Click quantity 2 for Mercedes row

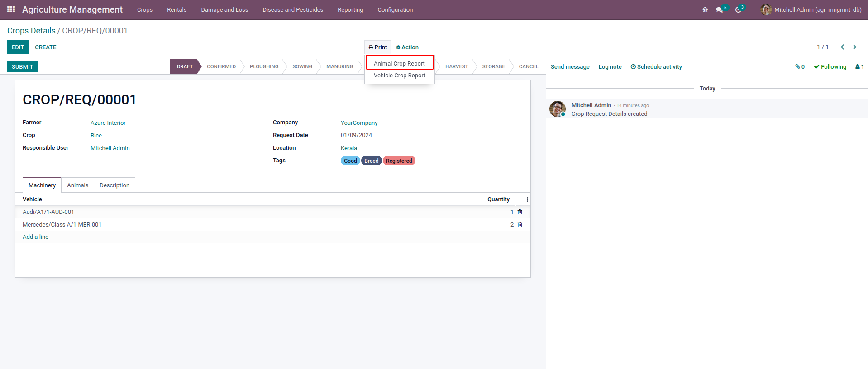[x=512, y=225]
